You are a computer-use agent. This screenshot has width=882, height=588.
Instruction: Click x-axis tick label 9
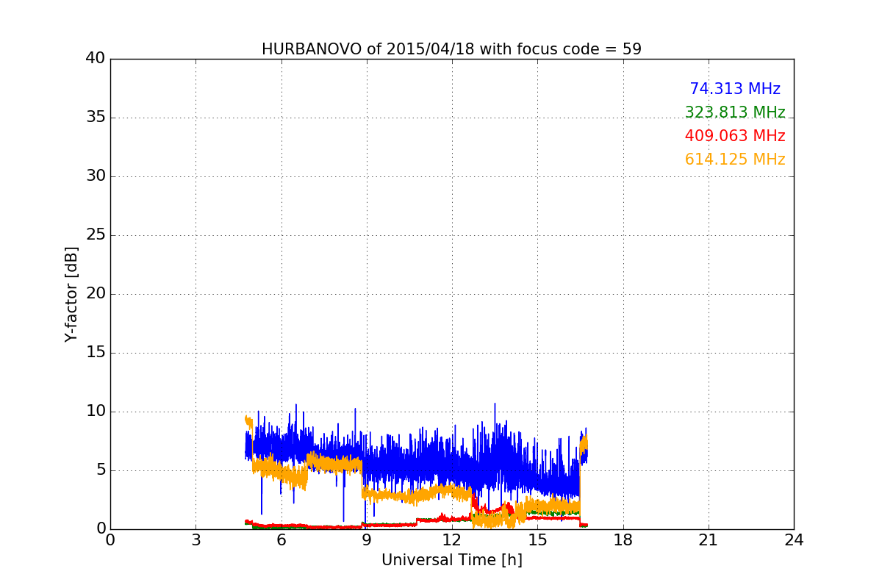[367, 540]
